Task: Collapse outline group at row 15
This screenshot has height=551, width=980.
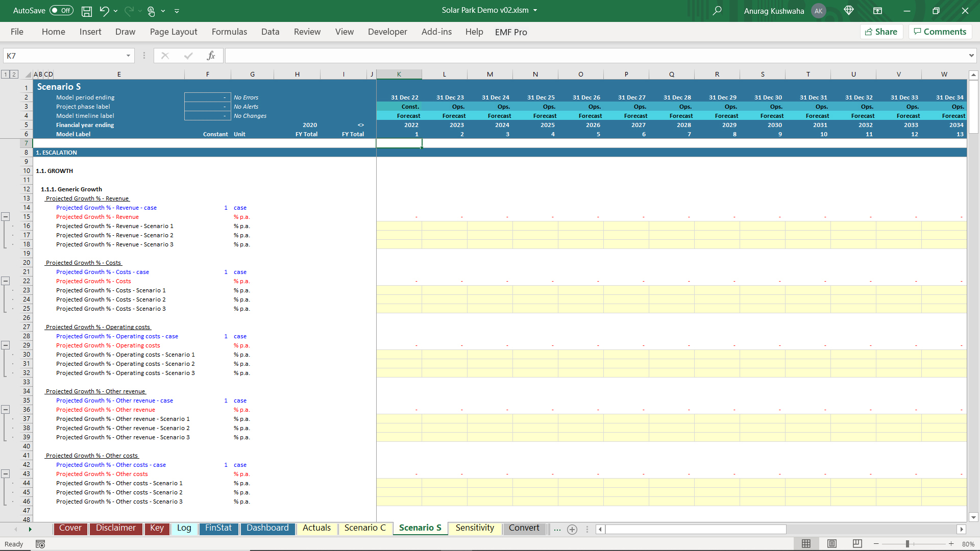Action: pos(6,217)
